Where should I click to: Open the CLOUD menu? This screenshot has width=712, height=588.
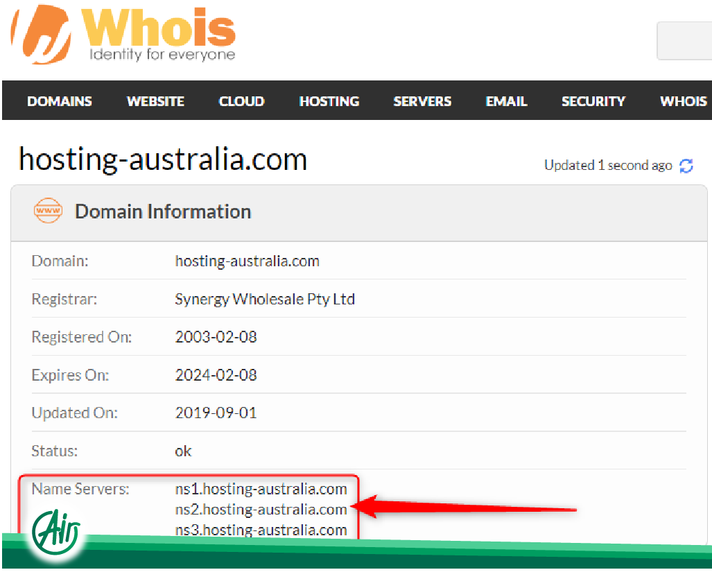(x=241, y=101)
